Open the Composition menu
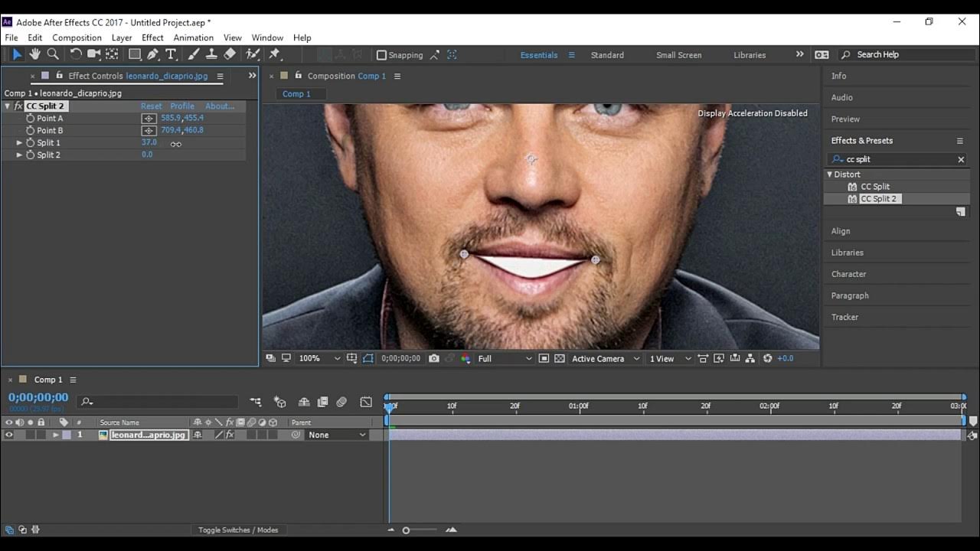Viewport: 980px width, 551px height. coord(77,37)
